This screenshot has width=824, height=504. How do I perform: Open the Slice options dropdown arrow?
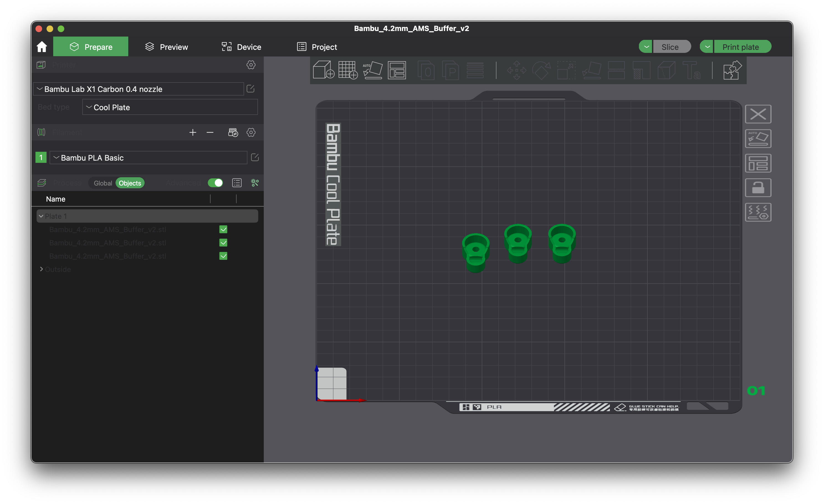[x=646, y=47]
